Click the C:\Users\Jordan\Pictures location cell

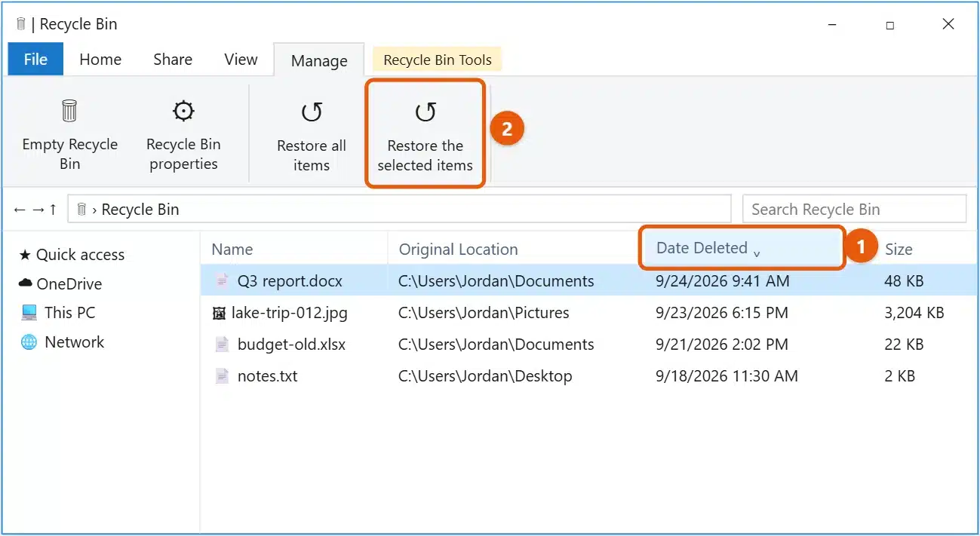point(484,313)
